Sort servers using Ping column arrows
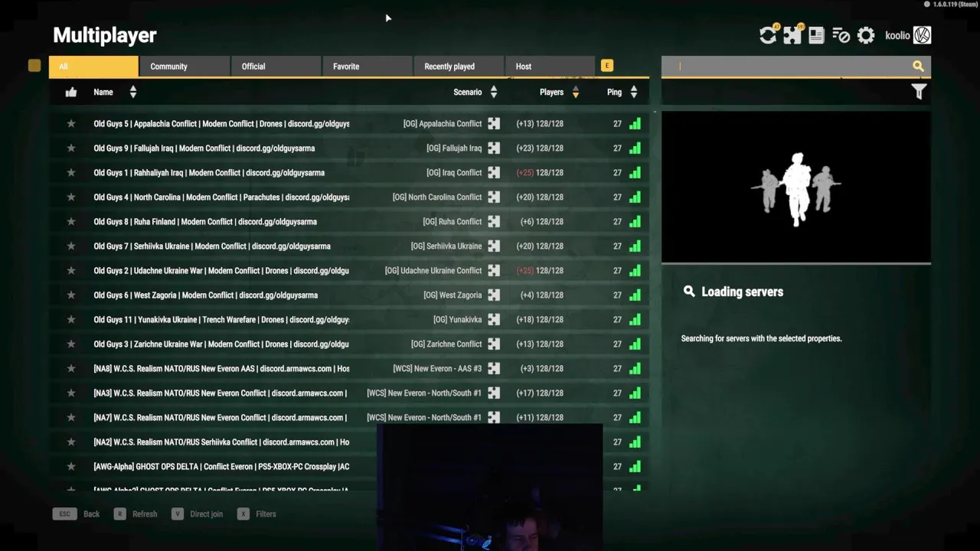Viewport: 980px width, 551px height. (x=634, y=92)
